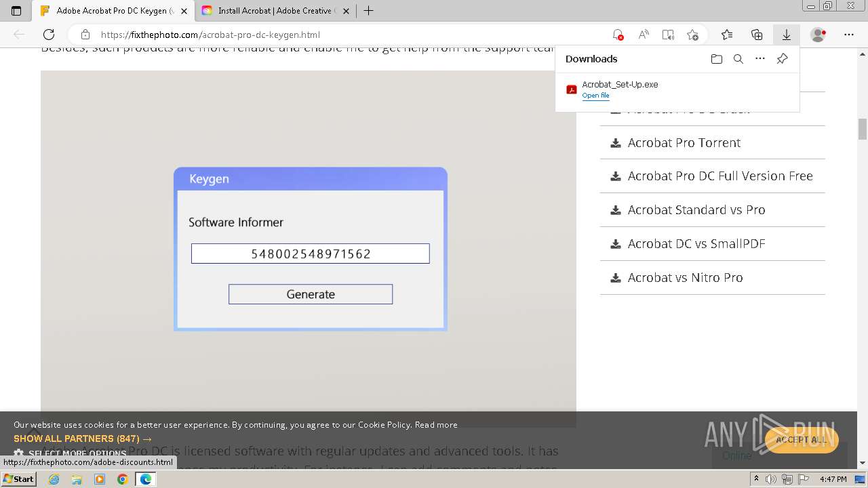View site information lock icon

point(85,35)
